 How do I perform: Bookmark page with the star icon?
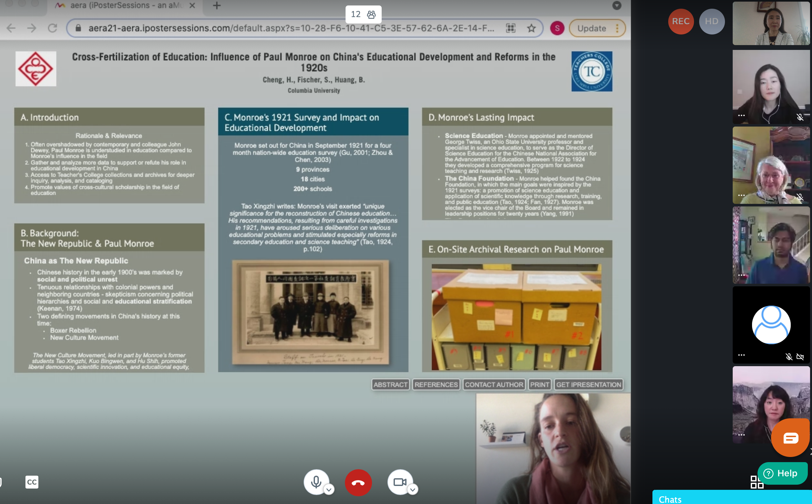click(532, 28)
